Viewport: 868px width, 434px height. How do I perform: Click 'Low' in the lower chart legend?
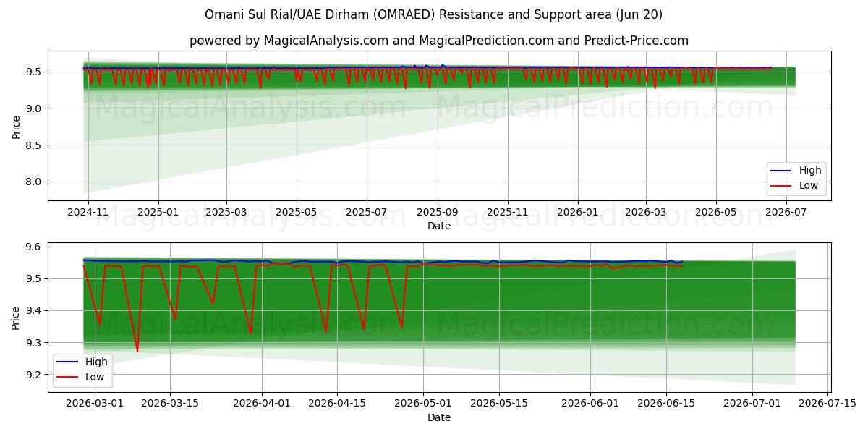[94, 377]
